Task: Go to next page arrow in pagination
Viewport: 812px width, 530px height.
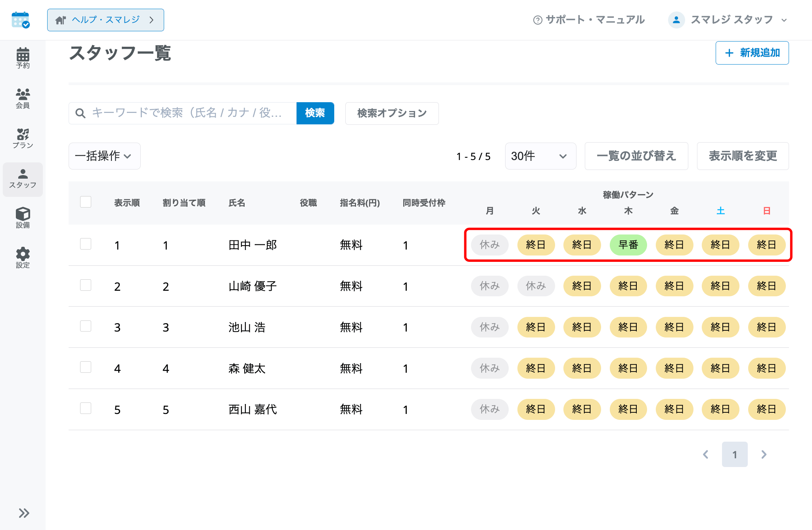Action: click(x=764, y=454)
